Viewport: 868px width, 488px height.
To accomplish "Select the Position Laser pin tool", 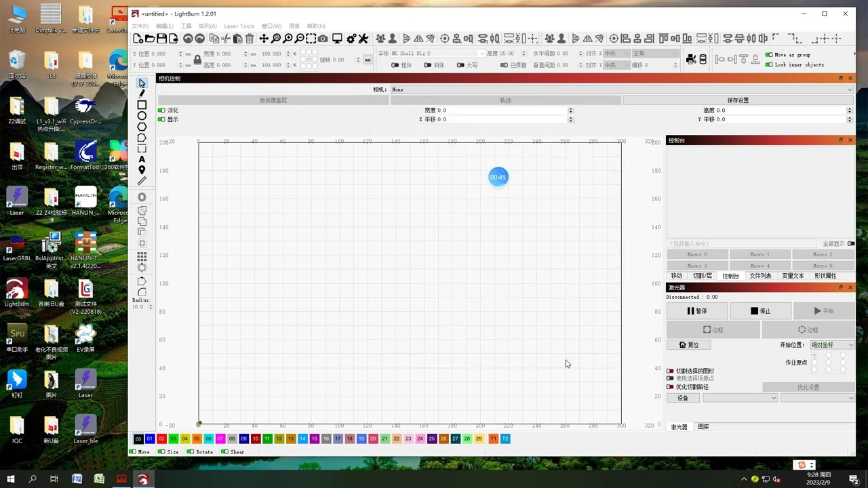I will point(142,170).
